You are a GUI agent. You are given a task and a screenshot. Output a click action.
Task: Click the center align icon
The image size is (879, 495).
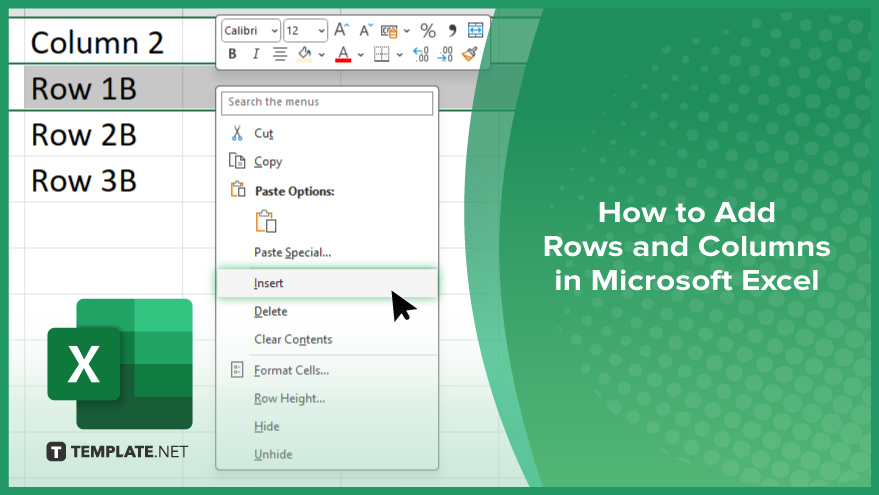pyautogui.click(x=280, y=54)
